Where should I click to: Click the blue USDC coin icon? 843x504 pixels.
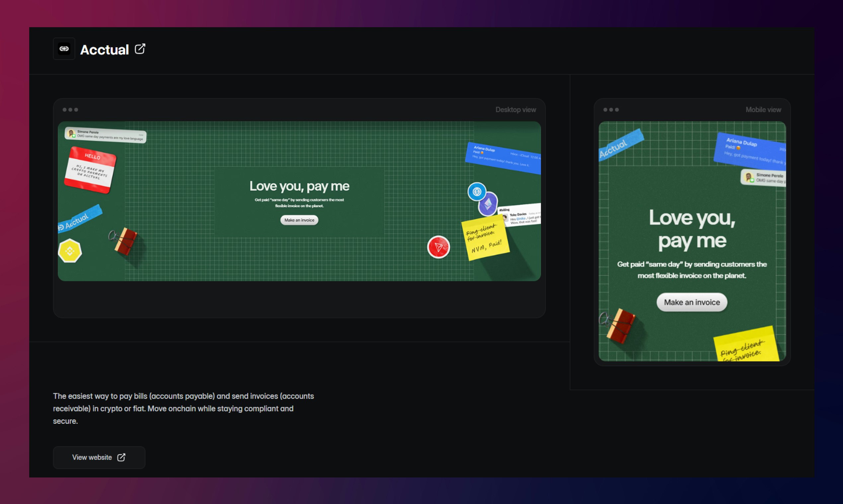click(477, 192)
